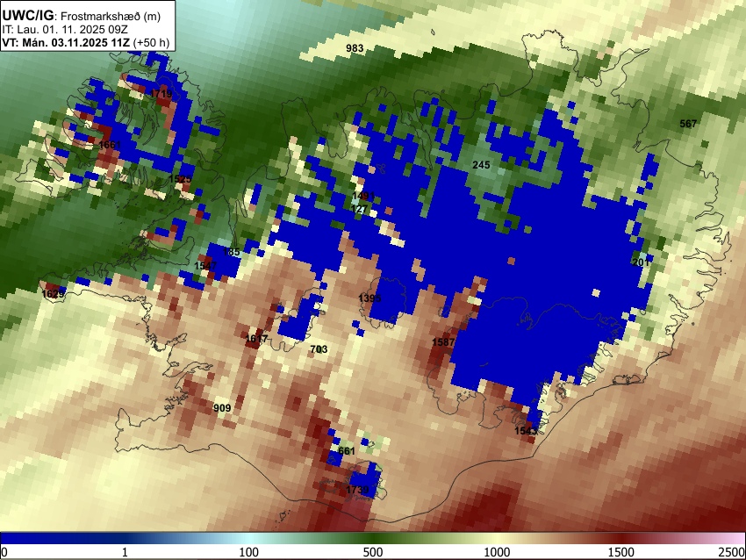Viewport: 746px width, 560px height.
Task: Click the color scale label 1500
Action: [621, 552]
